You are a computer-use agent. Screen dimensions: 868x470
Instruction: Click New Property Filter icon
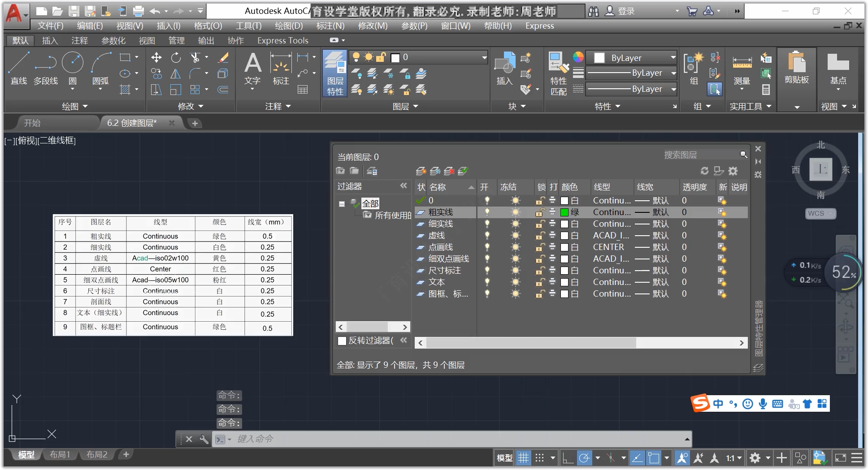pyautogui.click(x=340, y=171)
